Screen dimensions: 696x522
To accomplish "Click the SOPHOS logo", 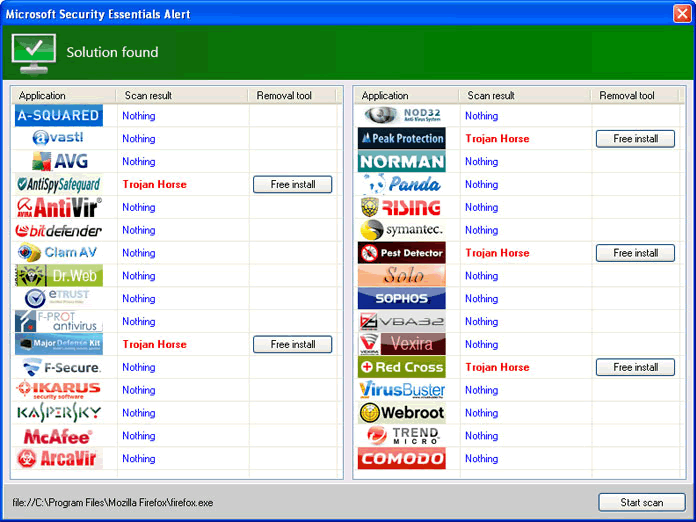I will pos(402,298).
